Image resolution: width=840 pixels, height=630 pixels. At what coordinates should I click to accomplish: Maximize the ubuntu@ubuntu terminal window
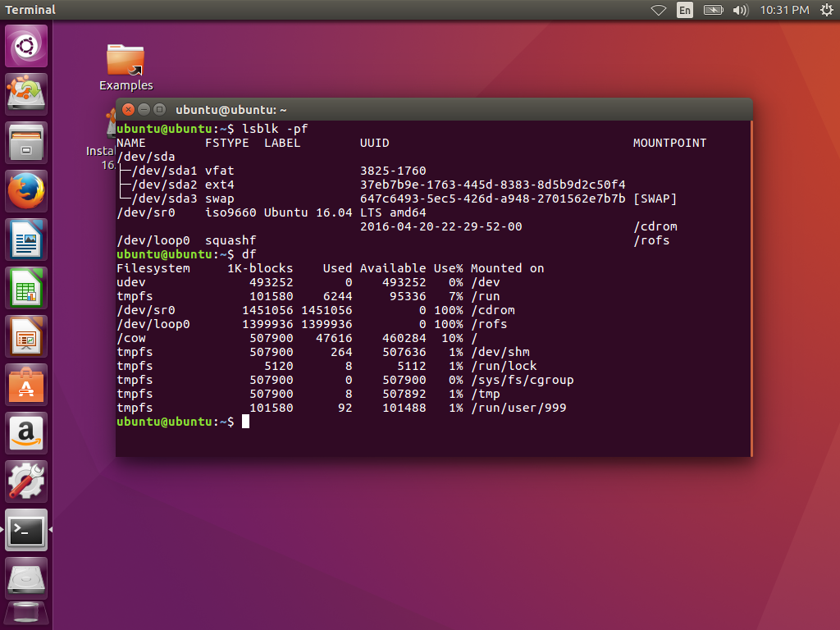(159, 110)
